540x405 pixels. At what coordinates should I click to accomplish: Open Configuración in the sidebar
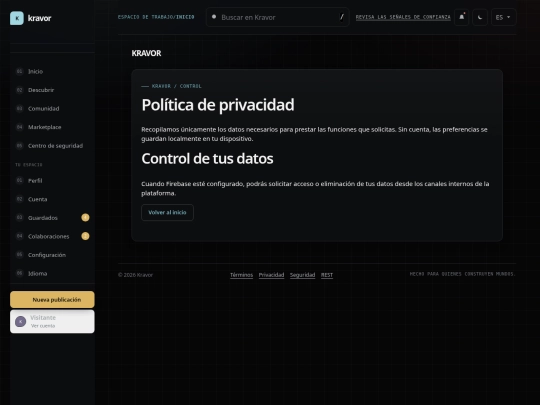52,255
